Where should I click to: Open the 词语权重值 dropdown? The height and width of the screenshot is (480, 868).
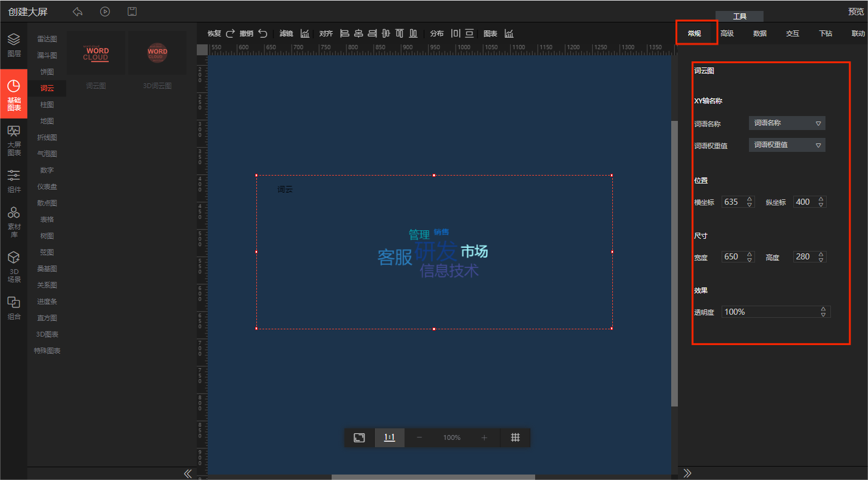pos(787,145)
